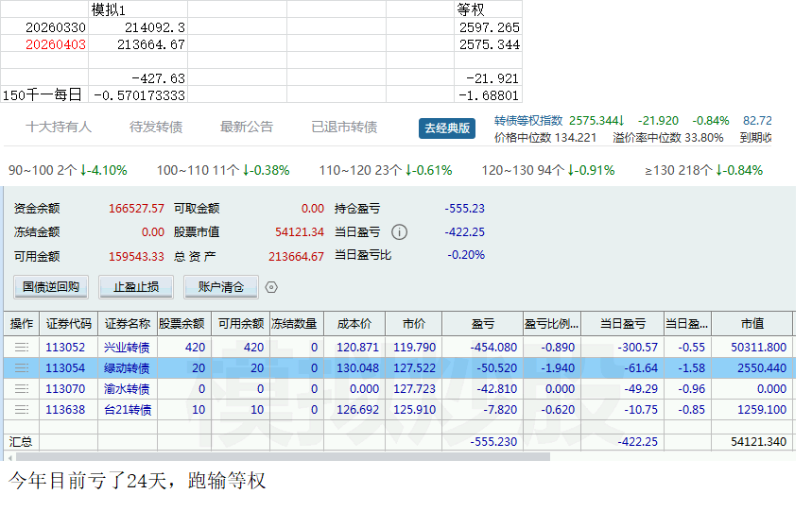The width and height of the screenshot is (812, 511).
Task: Click the info icon beside 当日盈亏
Action: coord(400,232)
